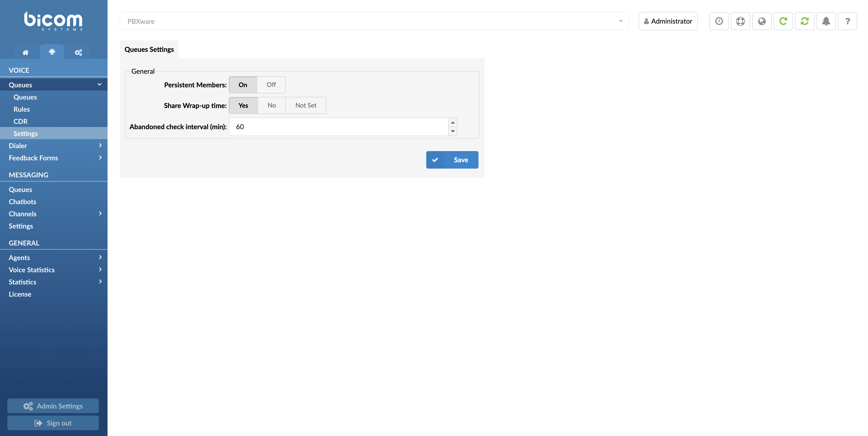Open Messaging Settings item

pos(54,226)
